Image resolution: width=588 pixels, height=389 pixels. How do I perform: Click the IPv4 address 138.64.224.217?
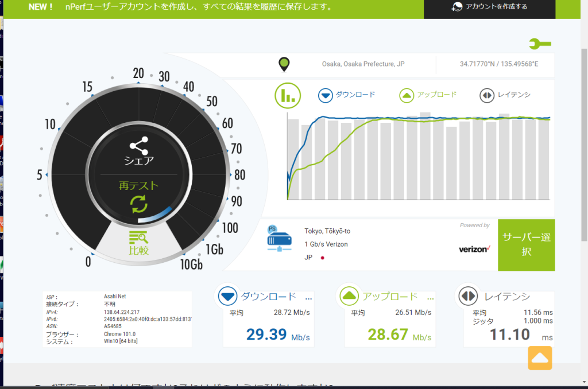[x=122, y=312]
